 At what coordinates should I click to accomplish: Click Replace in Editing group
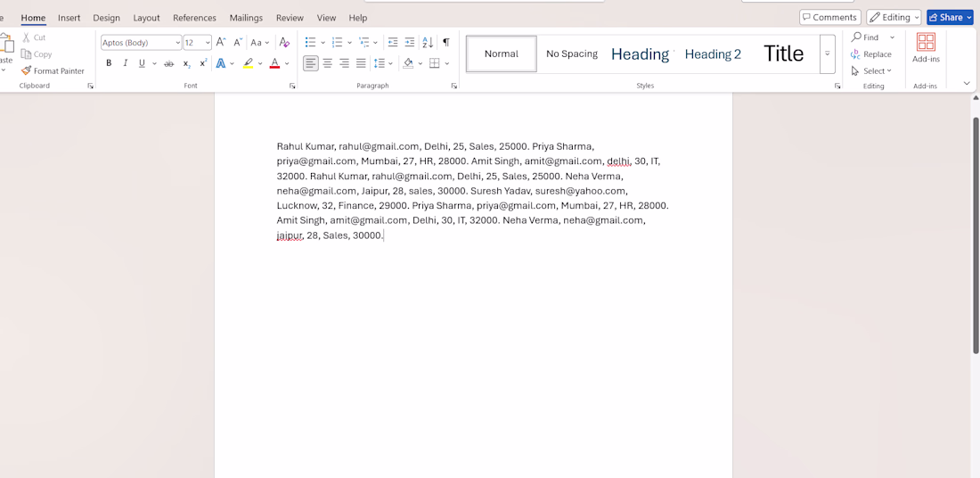pos(872,54)
